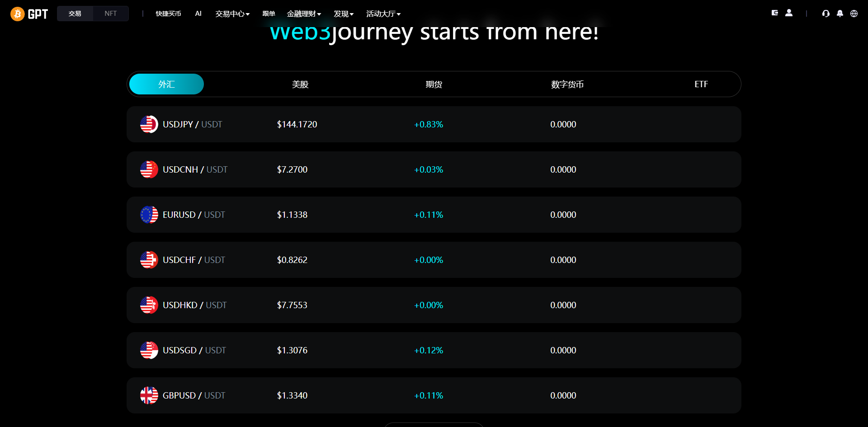Expand the 活动大厅 dropdown menu
The image size is (868, 427).
click(x=383, y=14)
